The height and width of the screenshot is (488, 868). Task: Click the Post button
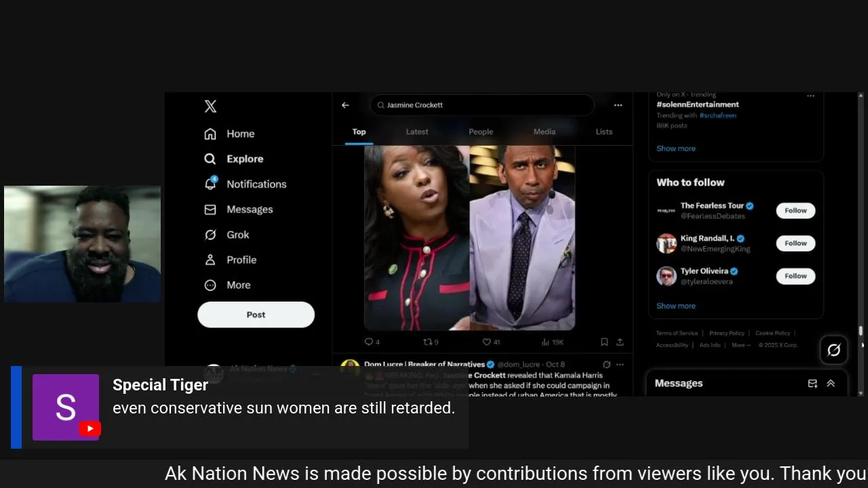256,314
